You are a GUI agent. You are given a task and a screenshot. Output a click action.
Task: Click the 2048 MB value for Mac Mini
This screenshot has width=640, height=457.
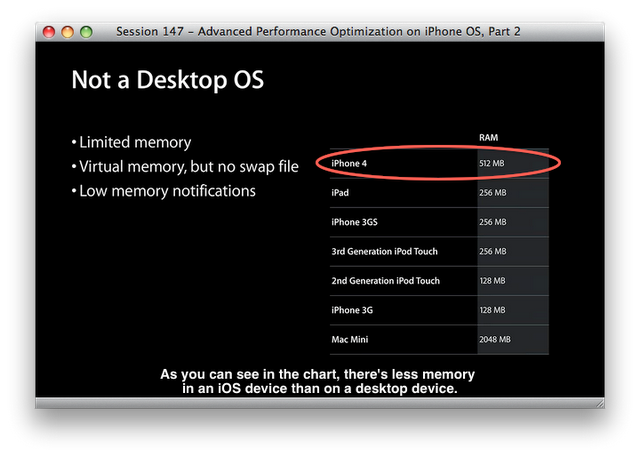click(x=495, y=340)
